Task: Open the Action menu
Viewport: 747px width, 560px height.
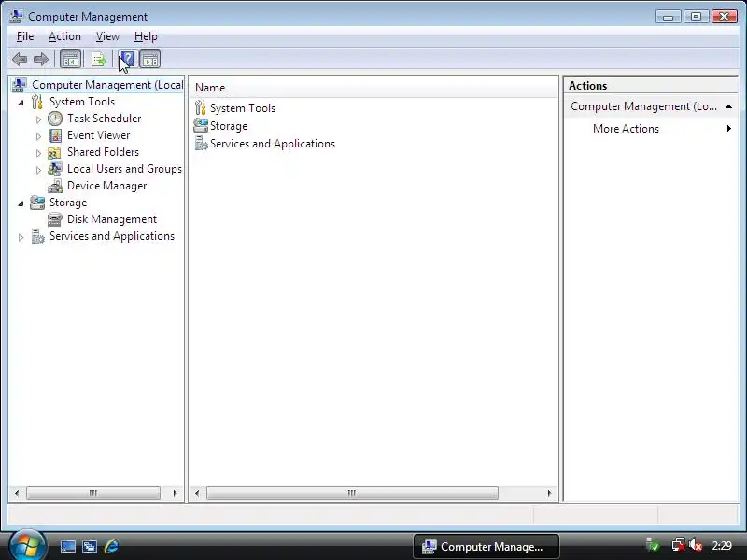Action: tap(64, 36)
